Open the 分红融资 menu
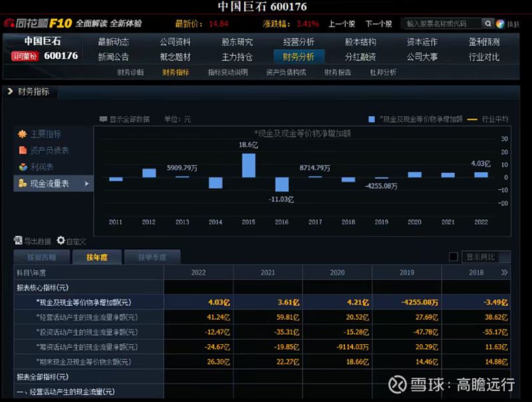 coord(360,57)
